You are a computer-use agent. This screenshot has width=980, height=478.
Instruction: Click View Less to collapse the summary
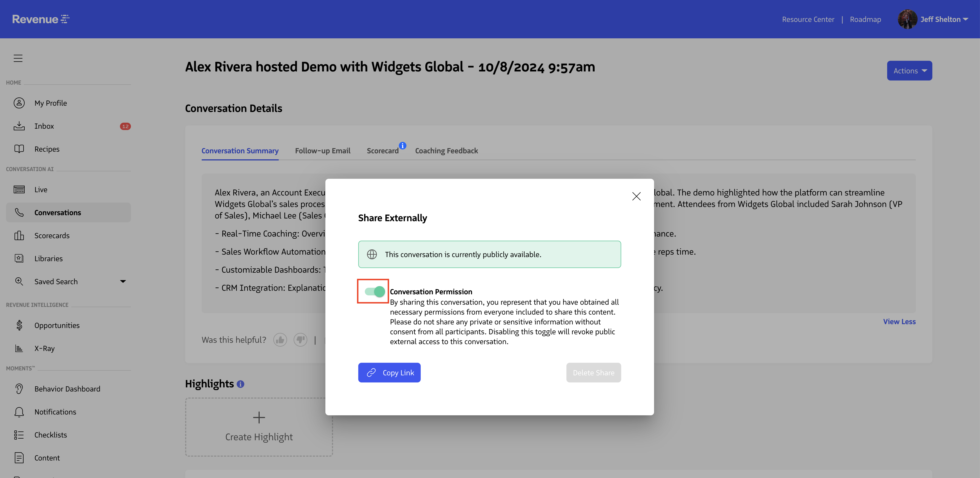pos(899,321)
